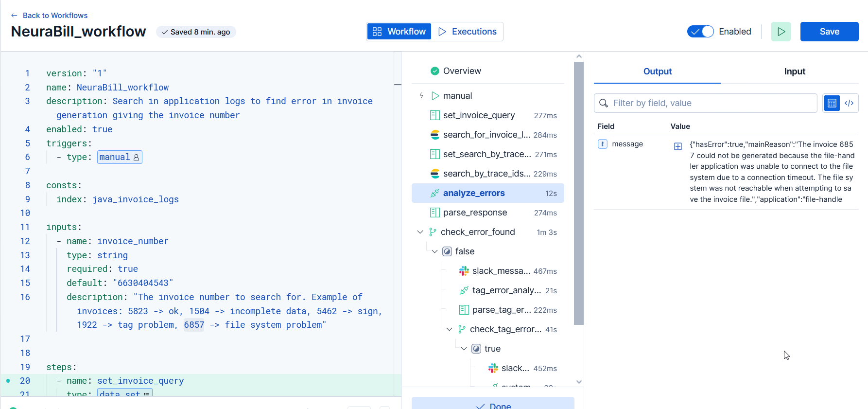Toggle the Enabled workflow switch
Screen dimensions: 868x409
[700, 32]
